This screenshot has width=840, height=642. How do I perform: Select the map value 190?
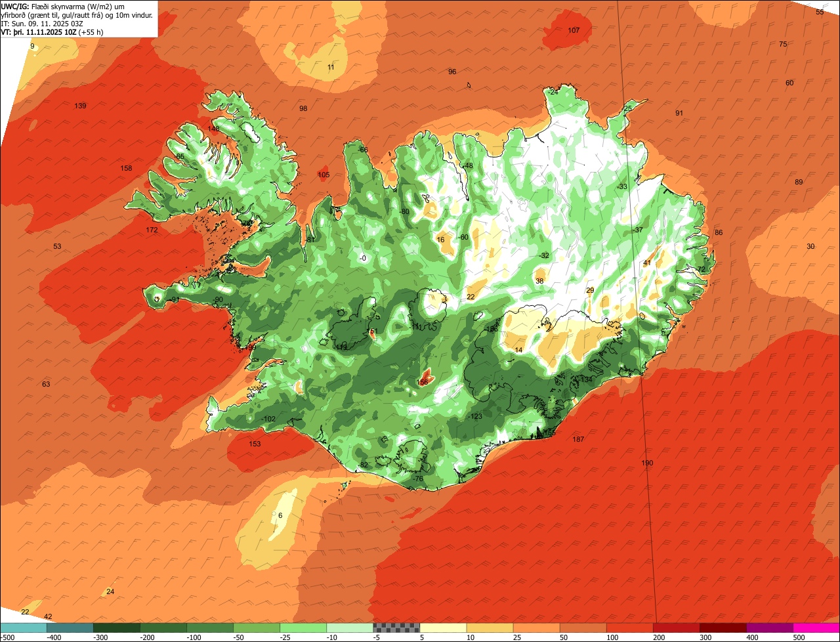(x=647, y=463)
